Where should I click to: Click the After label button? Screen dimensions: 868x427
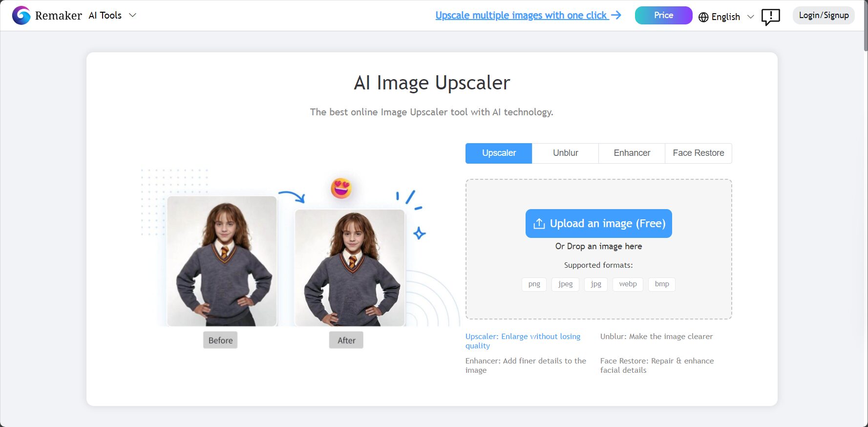click(346, 340)
